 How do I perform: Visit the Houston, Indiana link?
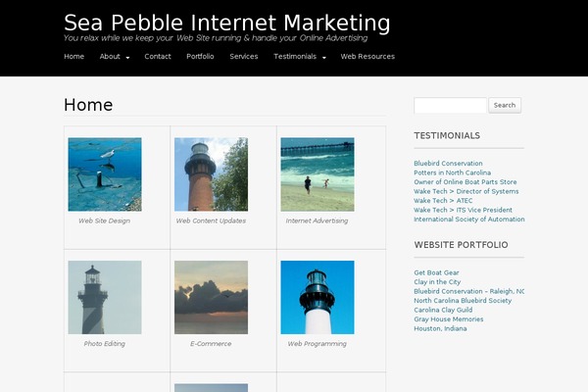pyautogui.click(x=440, y=328)
